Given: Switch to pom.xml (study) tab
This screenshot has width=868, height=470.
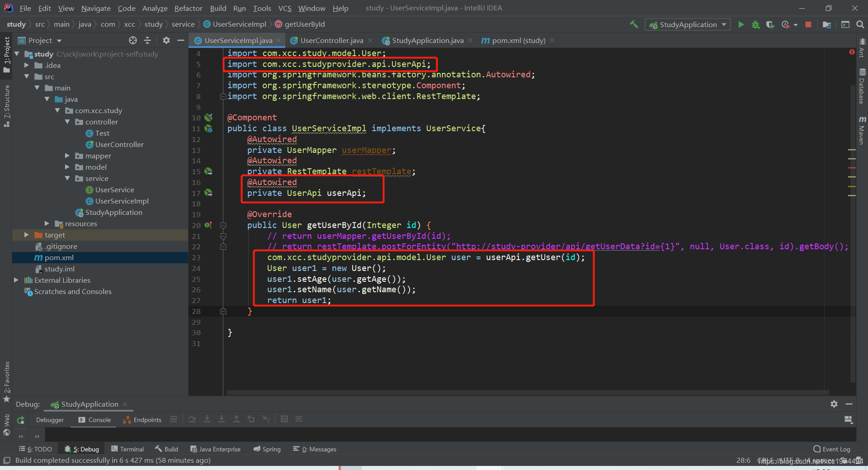Looking at the screenshot, I should [x=519, y=40].
